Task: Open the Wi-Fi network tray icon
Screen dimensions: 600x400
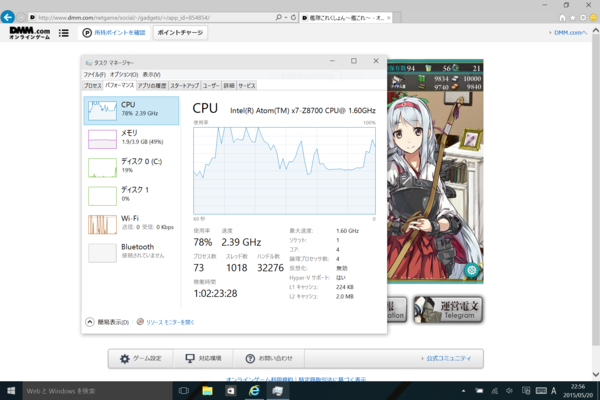Action: pos(495,391)
